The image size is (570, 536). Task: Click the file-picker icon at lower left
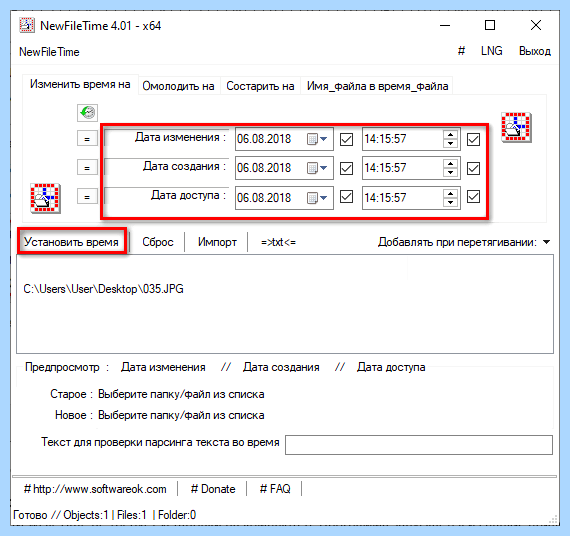pos(45,199)
